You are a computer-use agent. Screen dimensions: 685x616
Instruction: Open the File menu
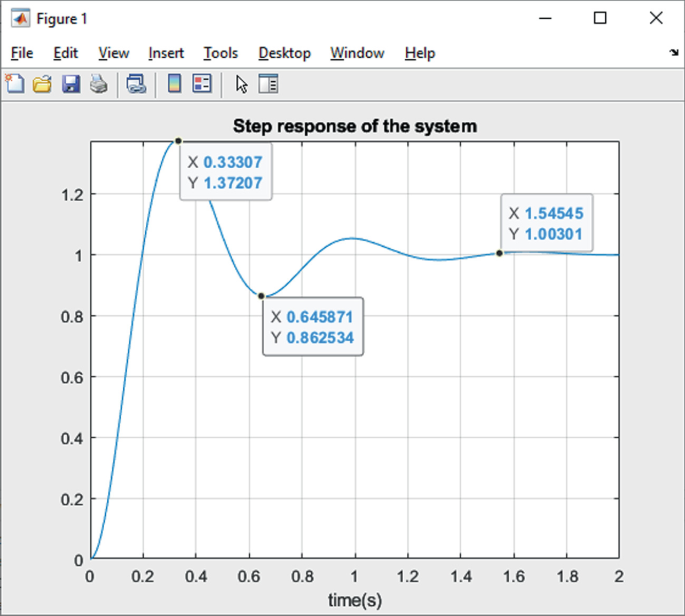(x=22, y=53)
